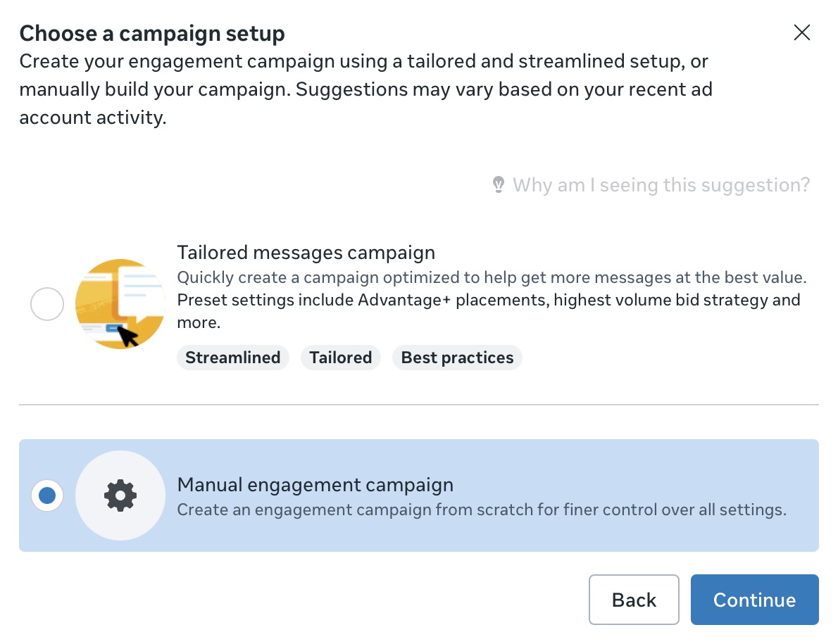Click the Tailored tag
Screen dimensions: 838x644
[x=340, y=358]
